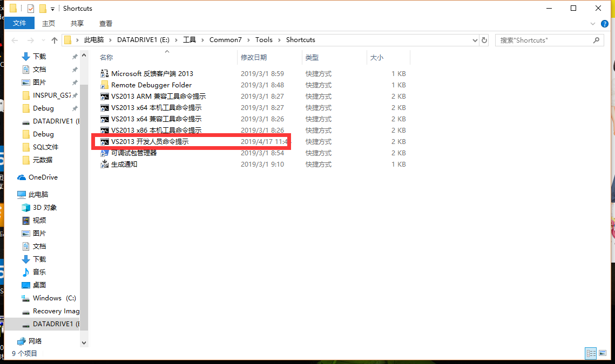Image resolution: width=615 pixels, height=364 pixels.
Task: Click DATADRIVE1 (E:) in the breadcrumb
Action: [143, 39]
